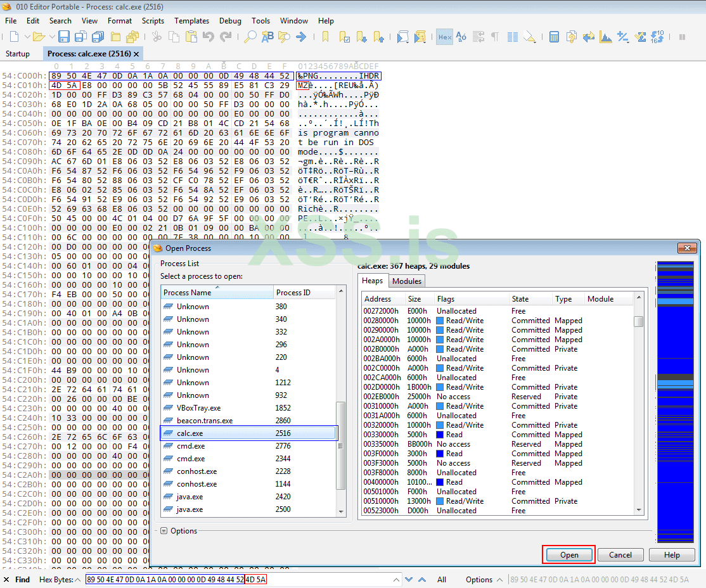
Task: Click the Calculator toolbar icon
Action: tap(554, 37)
